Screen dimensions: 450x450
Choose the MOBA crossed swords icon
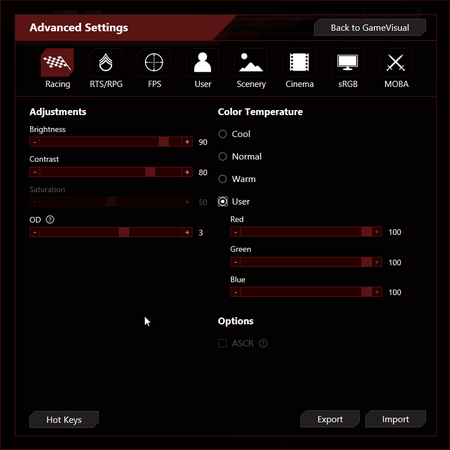[x=396, y=62]
